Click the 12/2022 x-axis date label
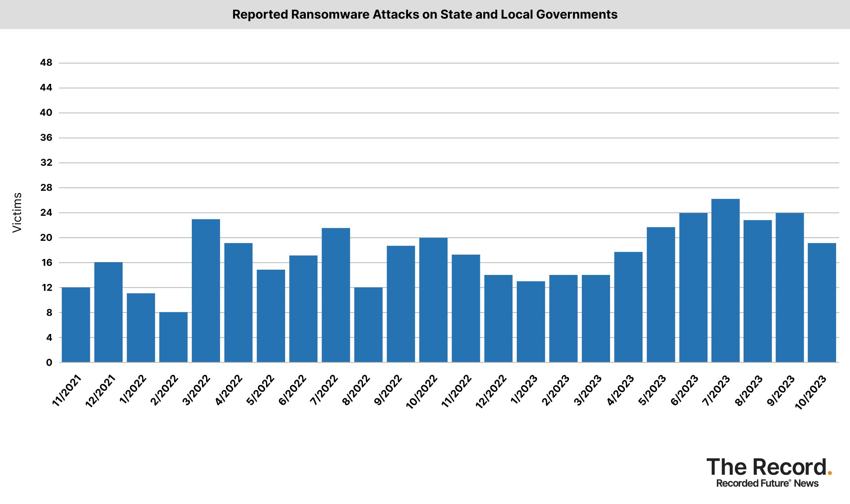850x504 pixels. [x=491, y=392]
